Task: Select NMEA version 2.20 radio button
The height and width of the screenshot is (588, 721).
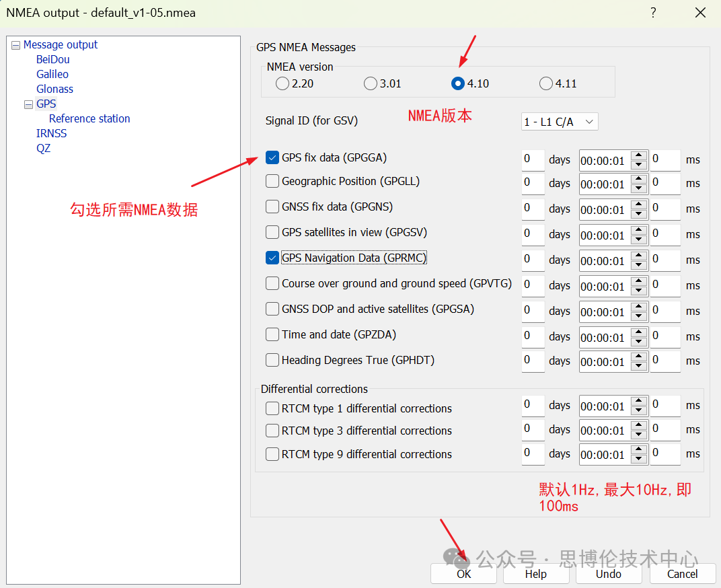Action: tap(282, 83)
